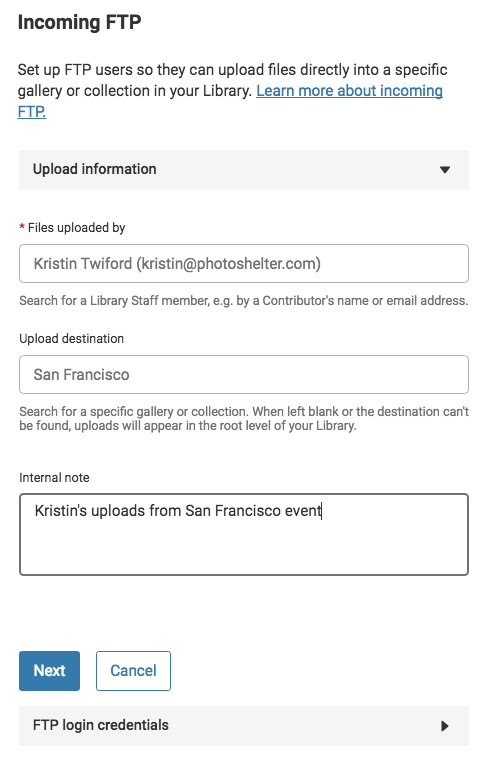The image size is (492, 763).
Task: Collapse Upload information using the down arrow
Action: tap(444, 170)
